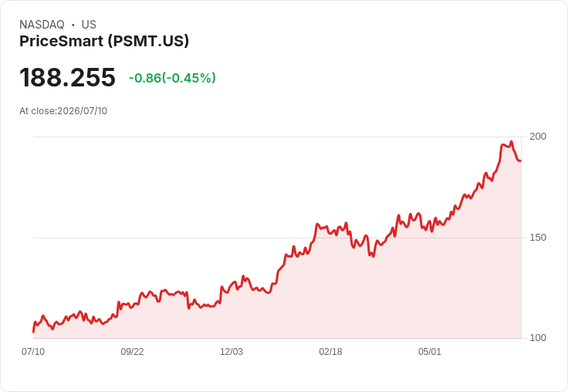Click the US market label
This screenshot has height=392, width=568.
89,25
